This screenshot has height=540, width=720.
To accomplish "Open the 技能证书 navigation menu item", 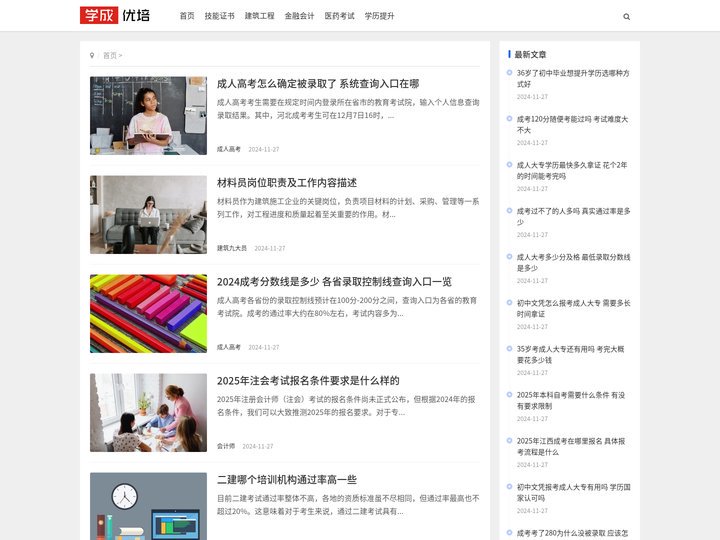I will click(x=219, y=16).
